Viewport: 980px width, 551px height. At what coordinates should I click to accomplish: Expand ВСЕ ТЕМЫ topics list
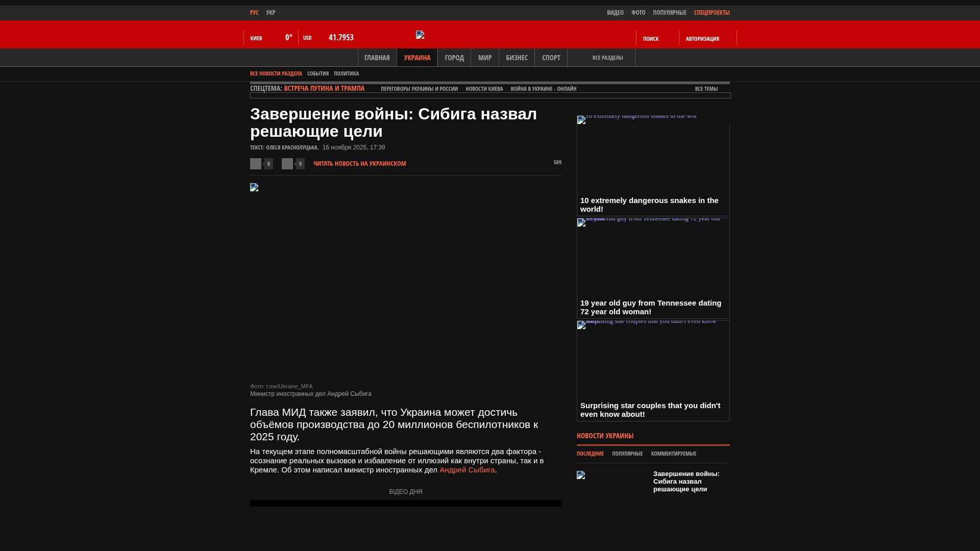pyautogui.click(x=706, y=89)
